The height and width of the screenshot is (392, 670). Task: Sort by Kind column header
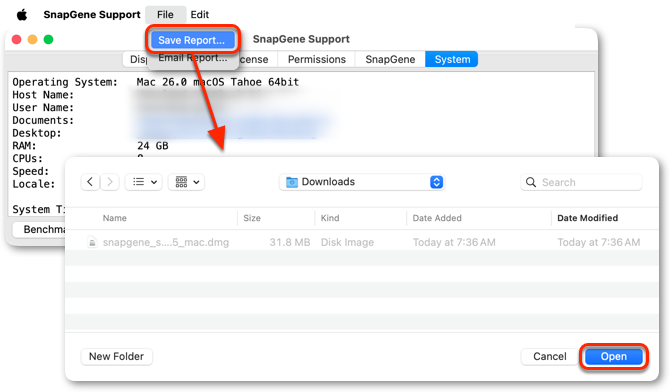tap(330, 218)
